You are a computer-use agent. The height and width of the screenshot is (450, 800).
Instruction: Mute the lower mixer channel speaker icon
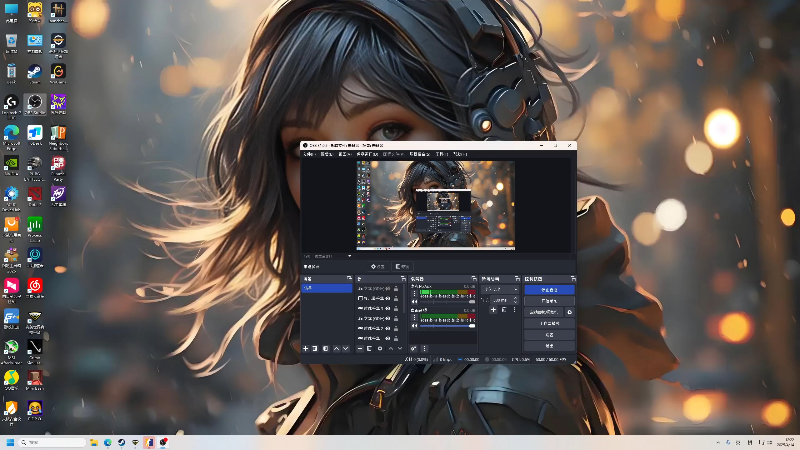(x=414, y=326)
